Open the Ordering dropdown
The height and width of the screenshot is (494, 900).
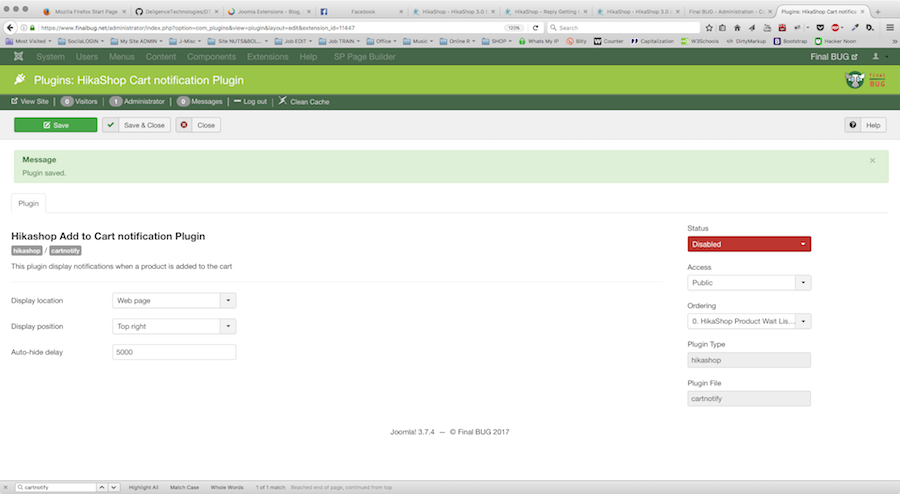[749, 321]
